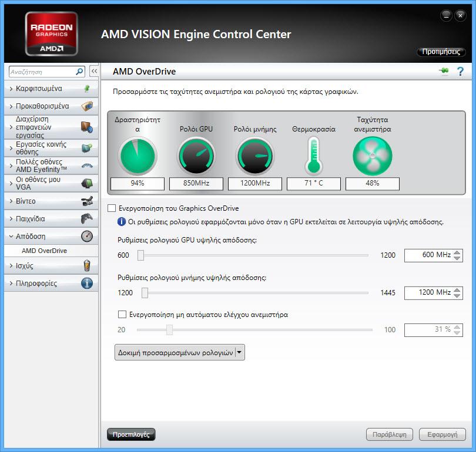The height and width of the screenshot is (452, 476).
Task: Expand the Καρφιτσωμένα section
Action: [11, 89]
